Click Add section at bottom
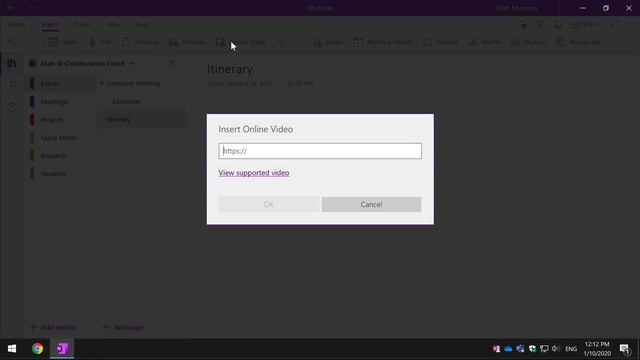Screen dimensions: 640x360 coord(53,327)
